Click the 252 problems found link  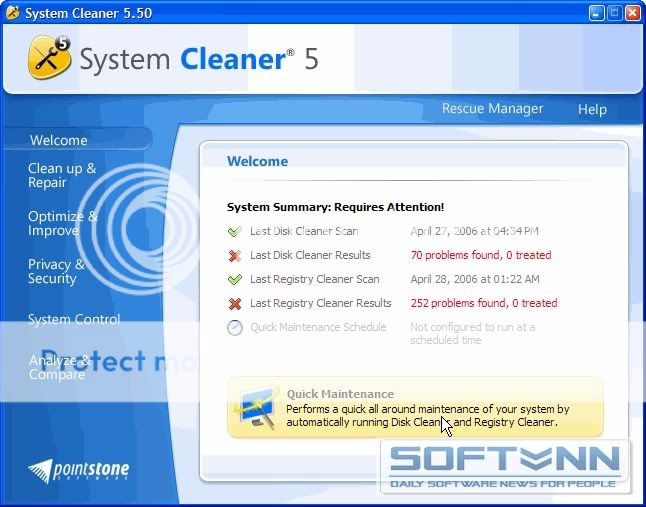tap(483, 304)
